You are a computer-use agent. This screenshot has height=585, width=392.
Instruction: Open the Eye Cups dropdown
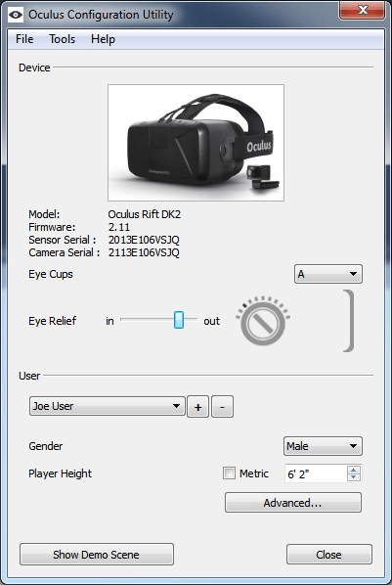[x=327, y=274]
